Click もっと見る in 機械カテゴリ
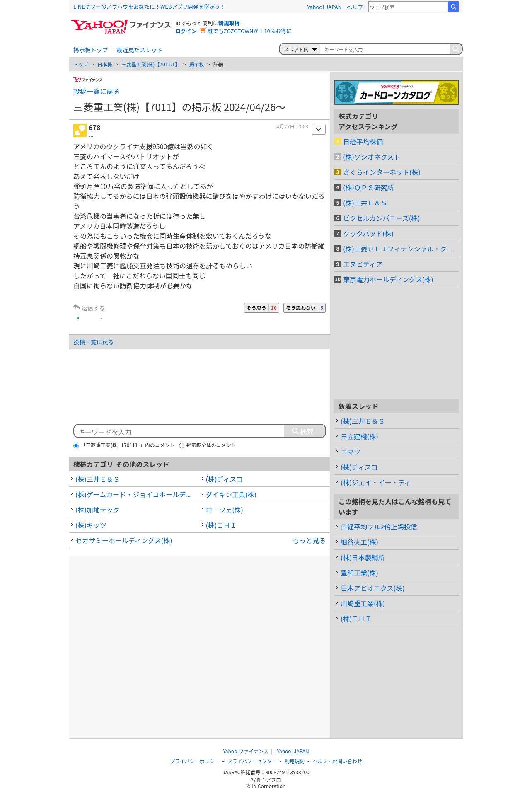This screenshot has height=788, width=532. pyautogui.click(x=309, y=541)
